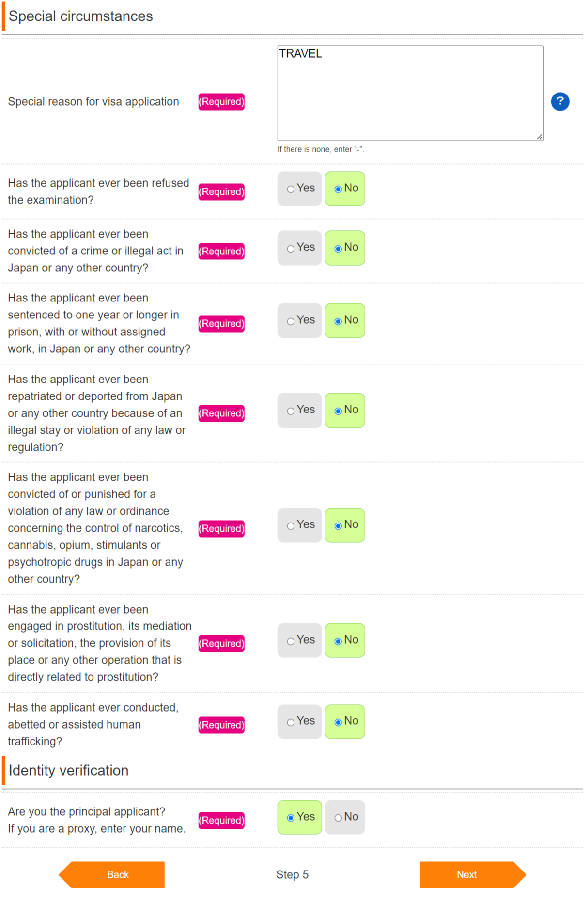This screenshot has height=903, width=588.
Task: Click the special reason for visa text area
Action: coord(410,93)
